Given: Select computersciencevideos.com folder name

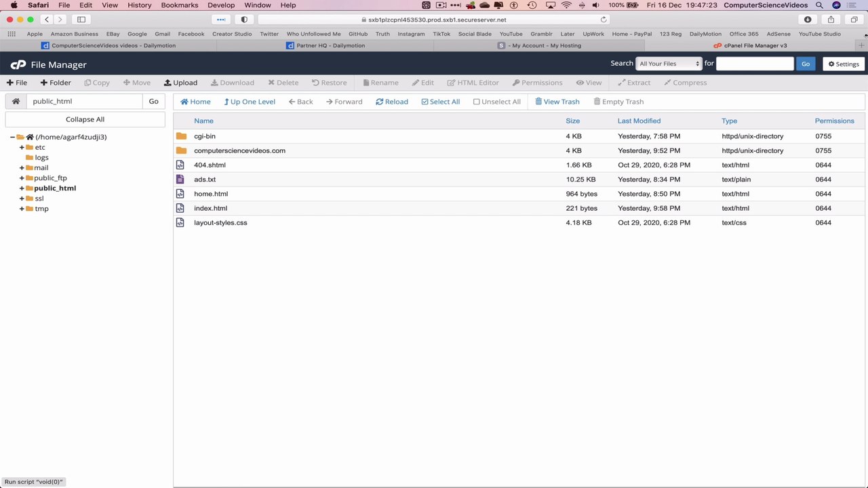Looking at the screenshot, I should (x=239, y=150).
